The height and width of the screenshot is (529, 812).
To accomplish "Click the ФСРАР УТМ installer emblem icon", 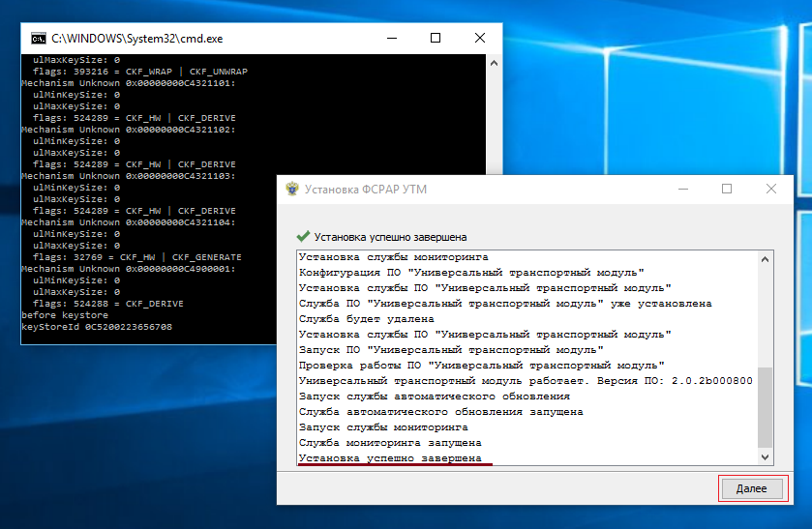I will click(x=292, y=189).
